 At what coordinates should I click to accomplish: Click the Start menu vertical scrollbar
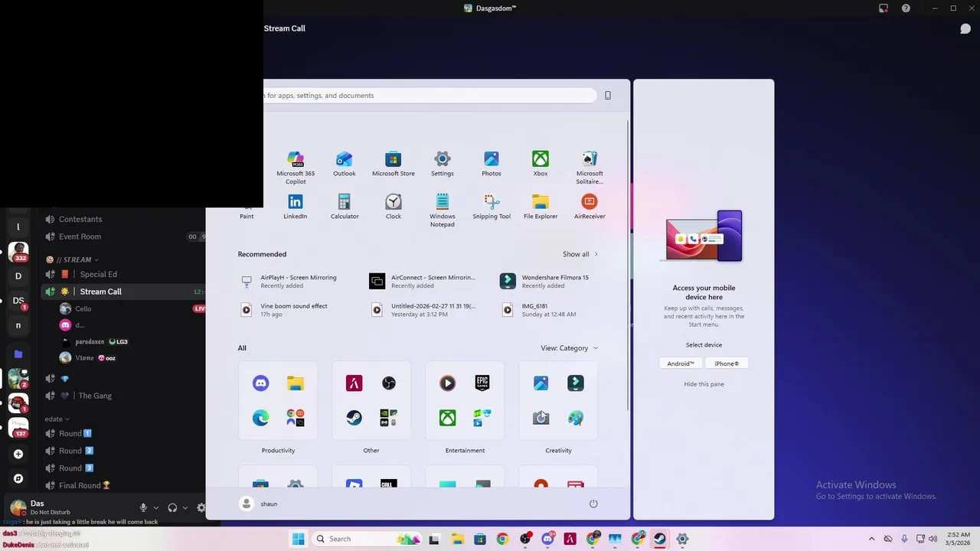(x=629, y=264)
